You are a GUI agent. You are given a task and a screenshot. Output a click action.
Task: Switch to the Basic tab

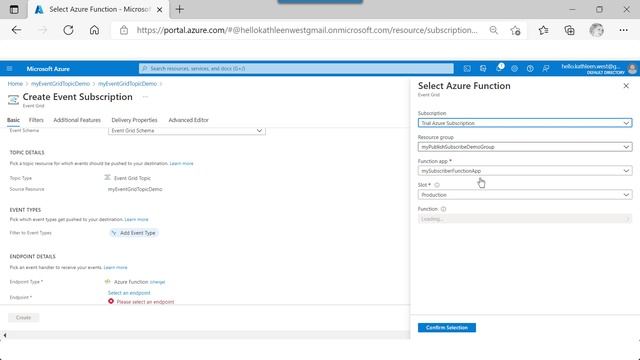[x=13, y=120]
